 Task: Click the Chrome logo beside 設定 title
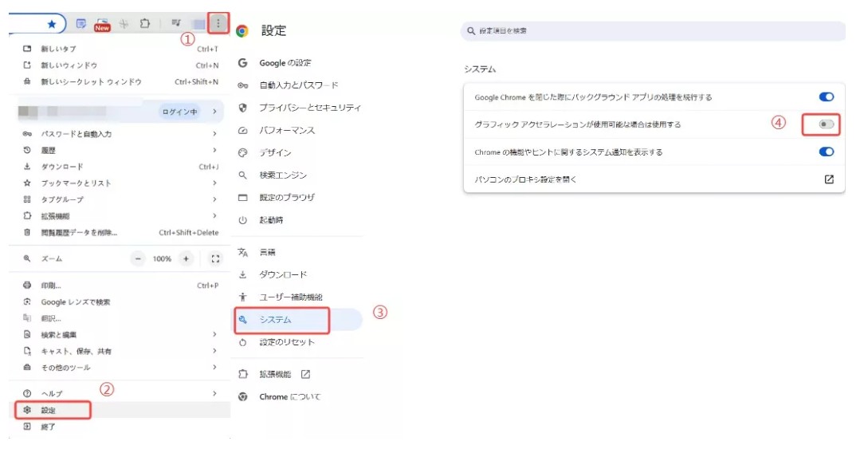pos(242,31)
